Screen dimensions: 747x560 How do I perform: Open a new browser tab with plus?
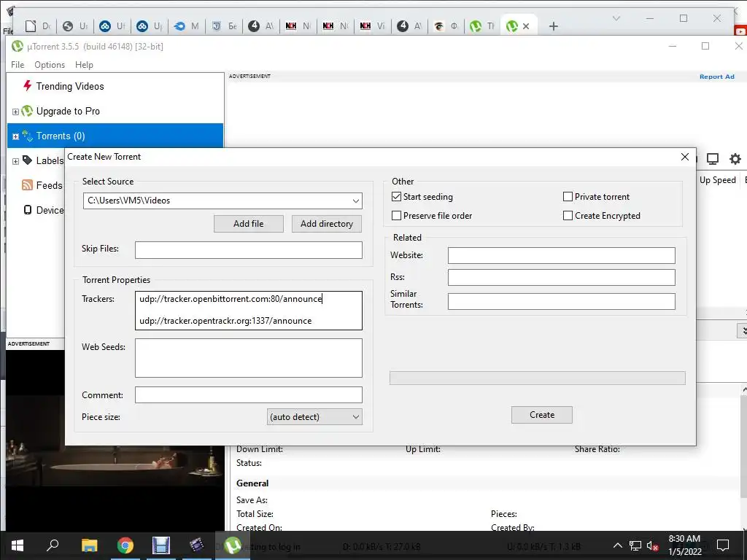point(553,26)
